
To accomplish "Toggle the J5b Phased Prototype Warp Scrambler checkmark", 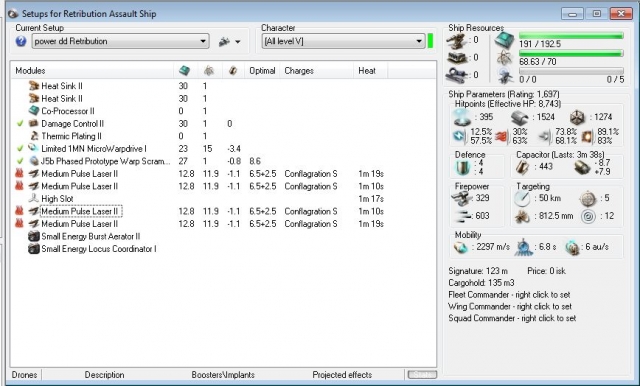I will click(20, 161).
